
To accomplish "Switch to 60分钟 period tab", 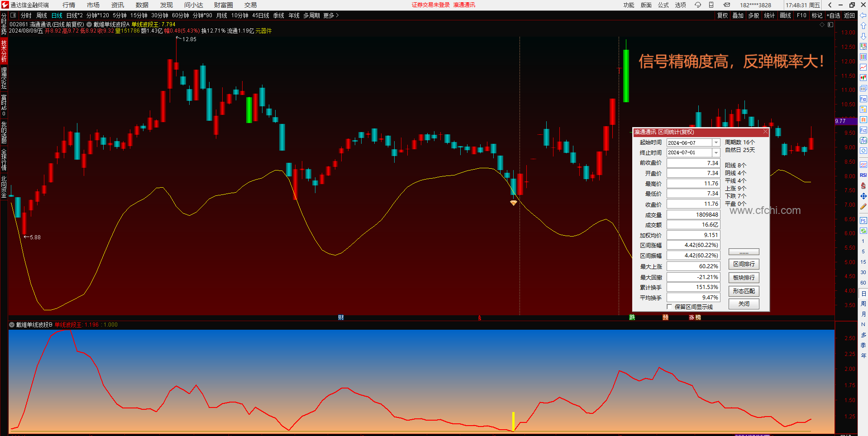I will [181, 15].
